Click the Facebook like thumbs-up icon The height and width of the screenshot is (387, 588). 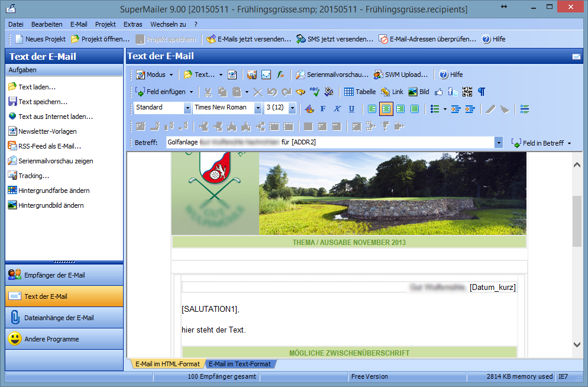(x=439, y=92)
